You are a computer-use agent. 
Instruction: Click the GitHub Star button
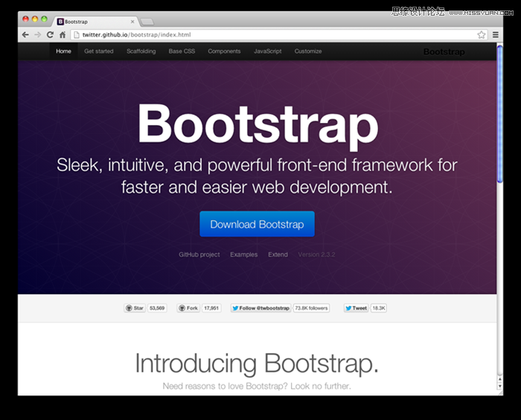click(x=135, y=308)
